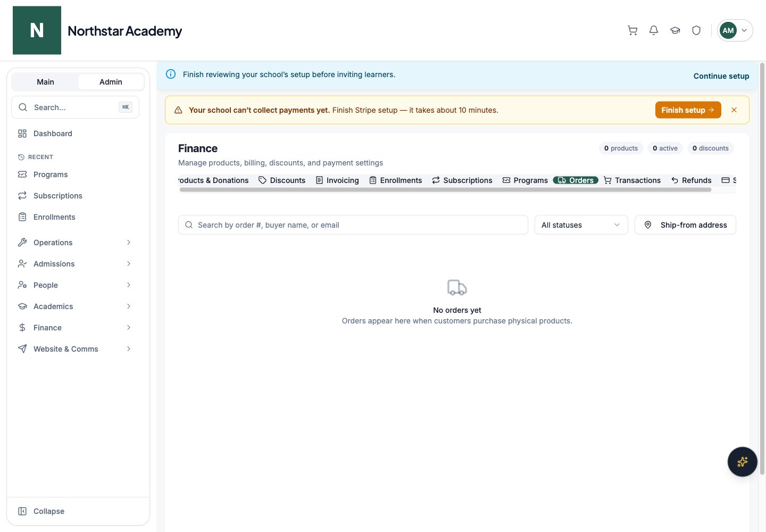Click the horizontal tab scrollbar
Screen dimensions: 766x532
pos(445,189)
